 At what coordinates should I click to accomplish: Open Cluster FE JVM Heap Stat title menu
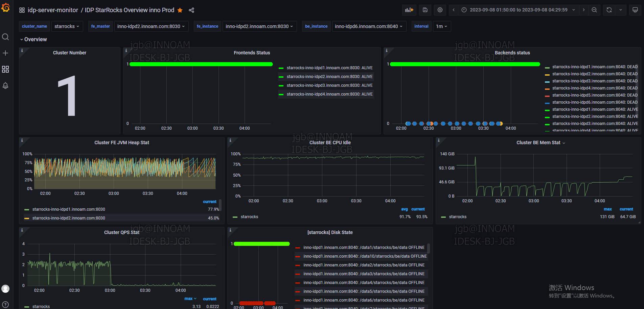pyautogui.click(x=122, y=143)
